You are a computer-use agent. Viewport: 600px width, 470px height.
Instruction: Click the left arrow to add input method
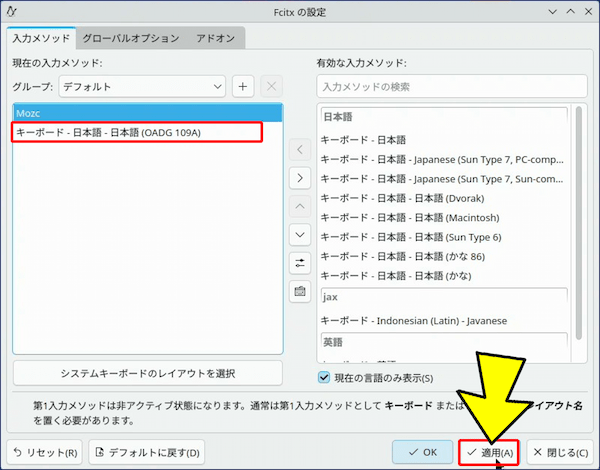(x=299, y=150)
